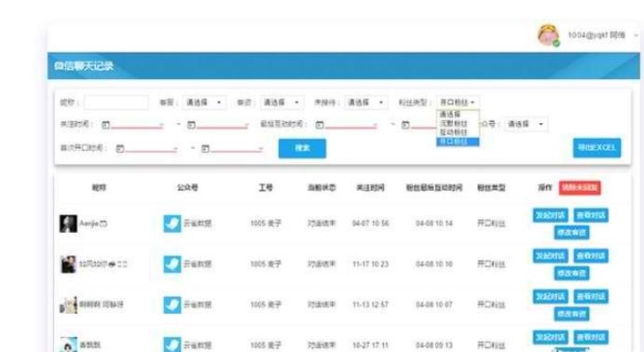Open the 首次开口时间 end date calendar icon

coord(205,148)
